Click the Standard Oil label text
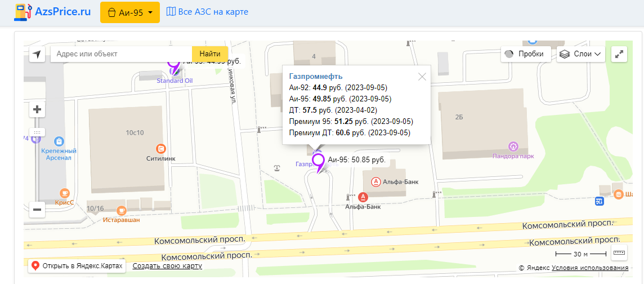Viewport: 644px width, 284px height. (175, 81)
